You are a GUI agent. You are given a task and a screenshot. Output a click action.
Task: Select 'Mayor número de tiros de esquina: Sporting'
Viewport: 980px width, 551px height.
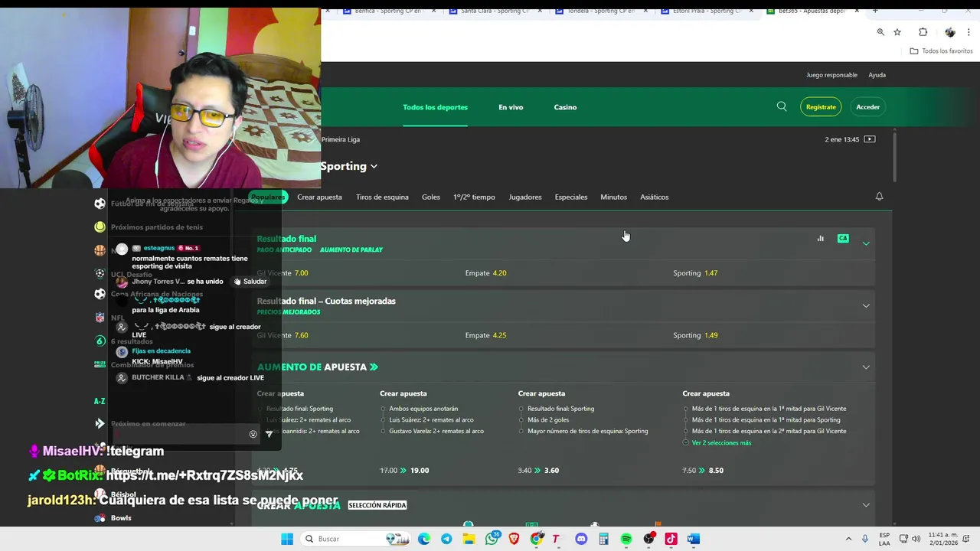pyautogui.click(x=588, y=431)
